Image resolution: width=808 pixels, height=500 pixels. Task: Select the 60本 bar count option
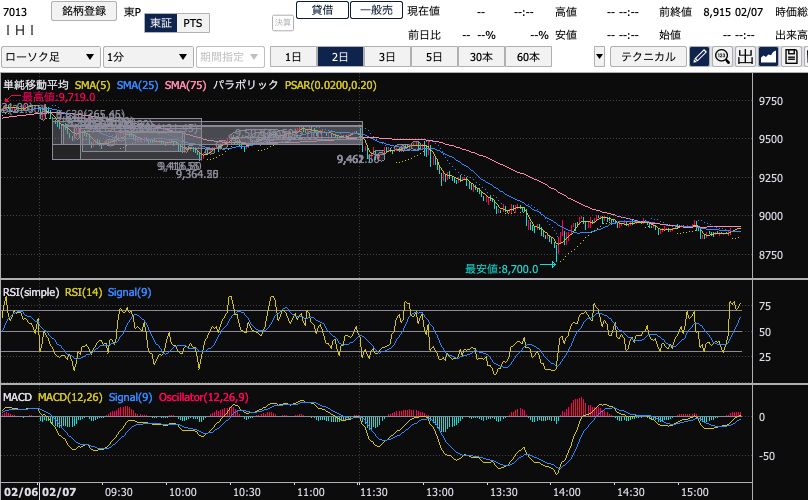(528, 57)
